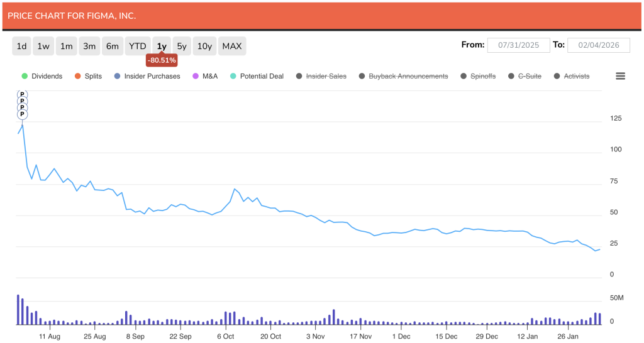
Task: Select the 1d time range
Action: pyautogui.click(x=22, y=46)
